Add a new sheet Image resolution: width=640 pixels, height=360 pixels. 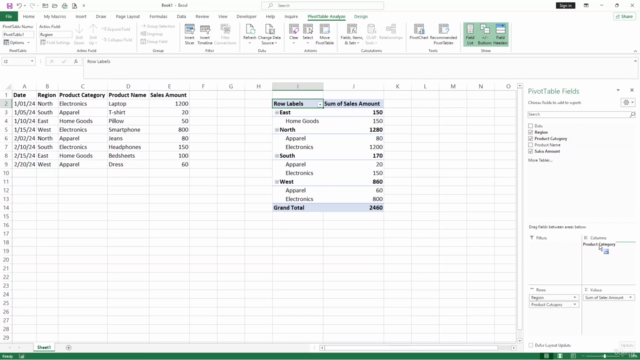[69, 347]
